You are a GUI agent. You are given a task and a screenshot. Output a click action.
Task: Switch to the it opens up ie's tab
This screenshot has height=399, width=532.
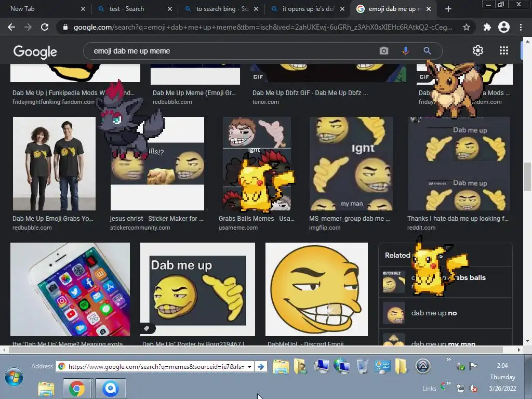[x=308, y=9]
